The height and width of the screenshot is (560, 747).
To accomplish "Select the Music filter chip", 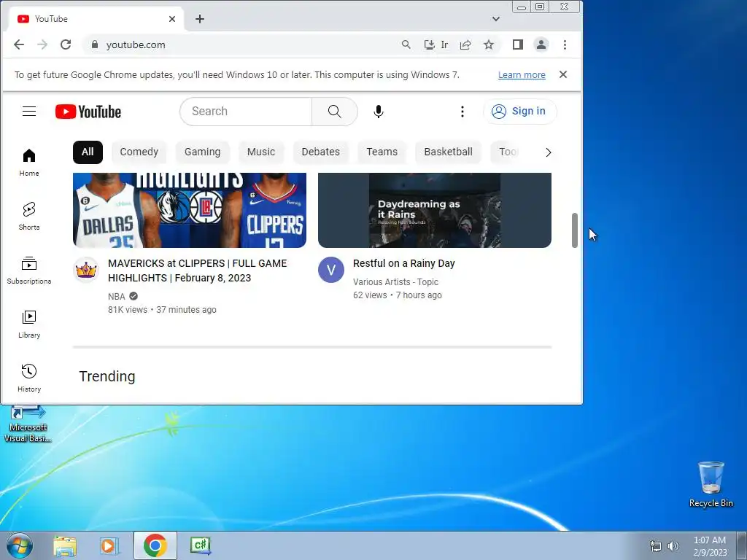I will click(x=261, y=152).
